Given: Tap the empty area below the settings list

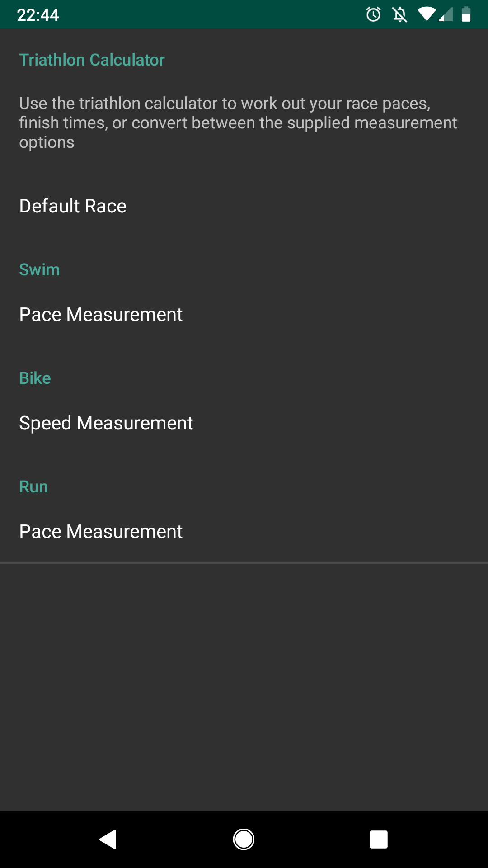Looking at the screenshot, I should tap(244, 687).
